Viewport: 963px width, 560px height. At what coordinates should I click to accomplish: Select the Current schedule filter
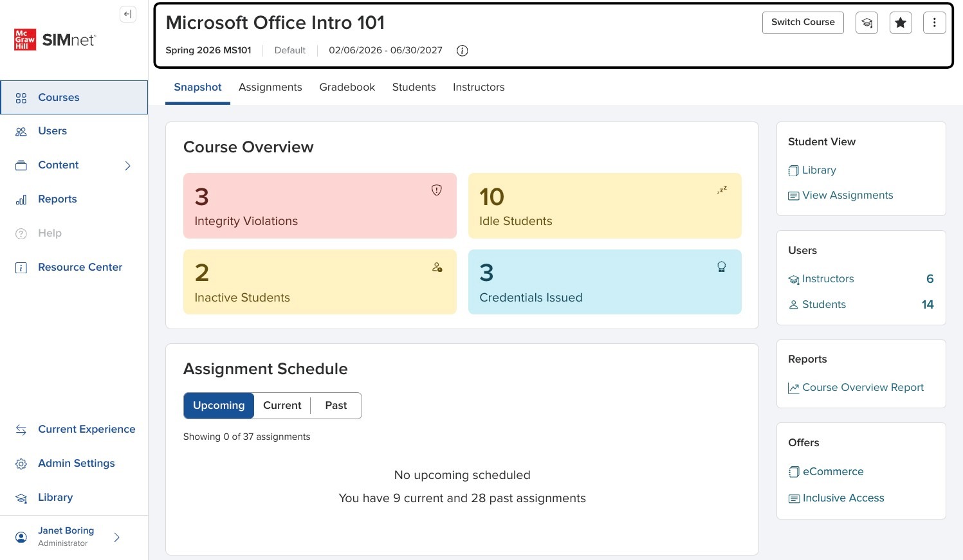click(282, 406)
